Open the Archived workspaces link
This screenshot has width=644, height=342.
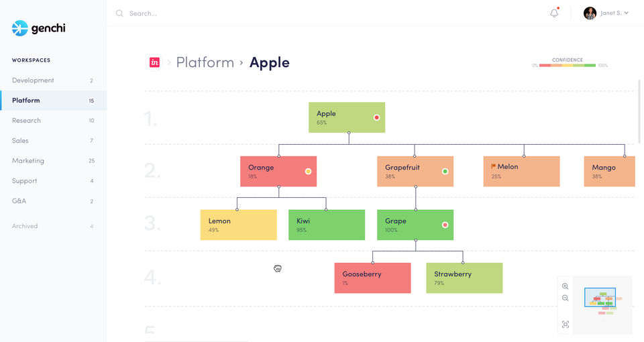(x=25, y=226)
